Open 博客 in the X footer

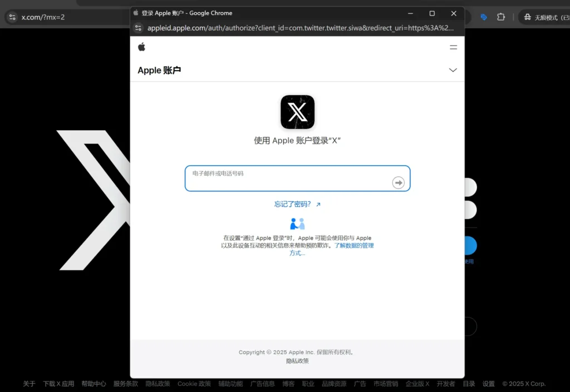click(x=288, y=384)
